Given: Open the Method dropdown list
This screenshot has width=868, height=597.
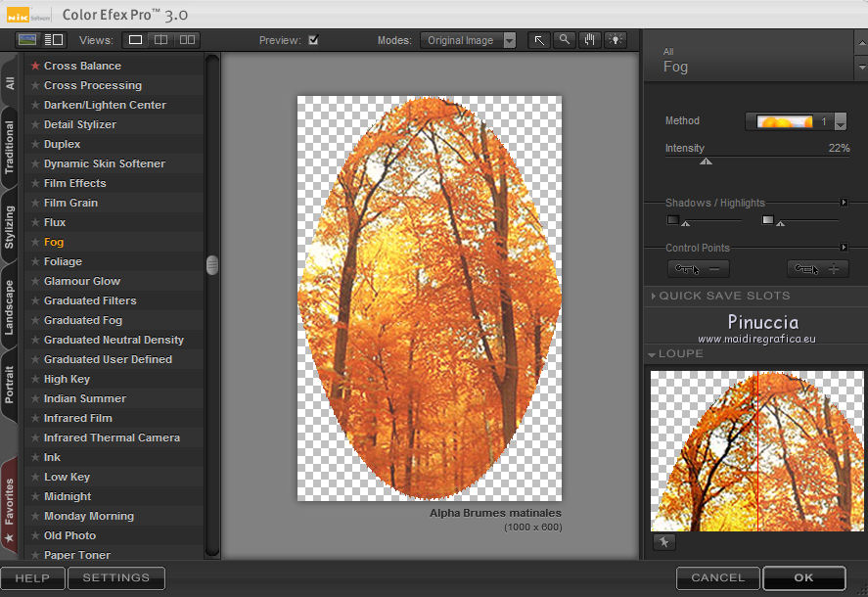Looking at the screenshot, I should (840, 121).
